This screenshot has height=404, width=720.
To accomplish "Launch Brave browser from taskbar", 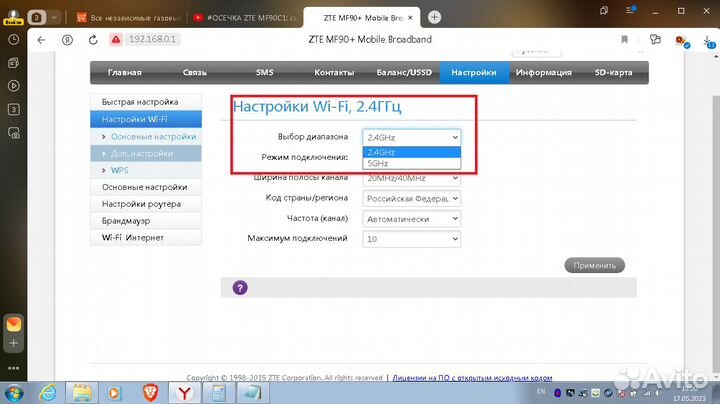I will 151,393.
